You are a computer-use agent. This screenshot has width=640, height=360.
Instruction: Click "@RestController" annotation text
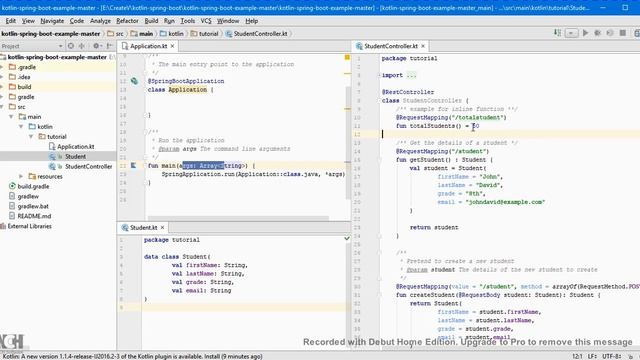click(x=408, y=92)
